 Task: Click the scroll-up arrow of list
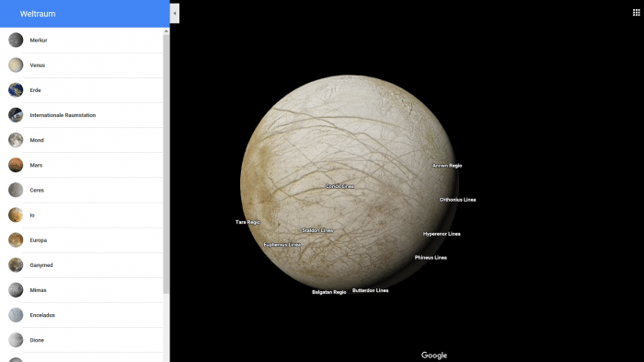tap(166, 31)
